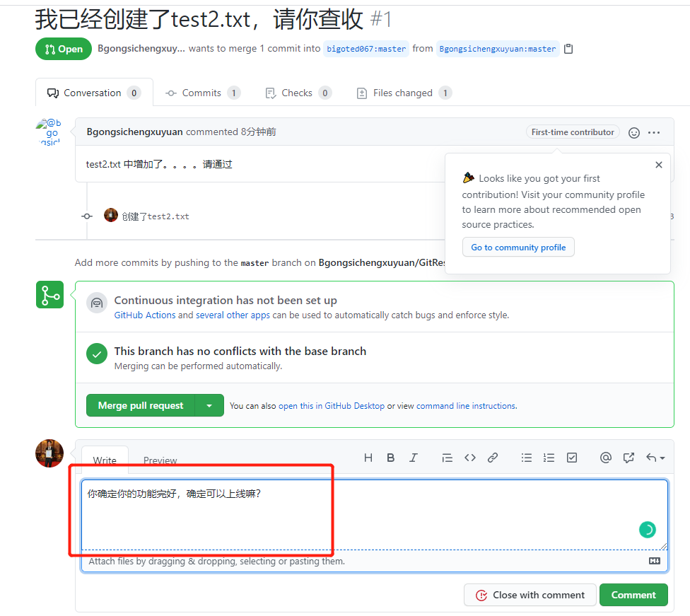Screen dimensions: 690x616
Task: Add a numbered list
Action: (549, 458)
